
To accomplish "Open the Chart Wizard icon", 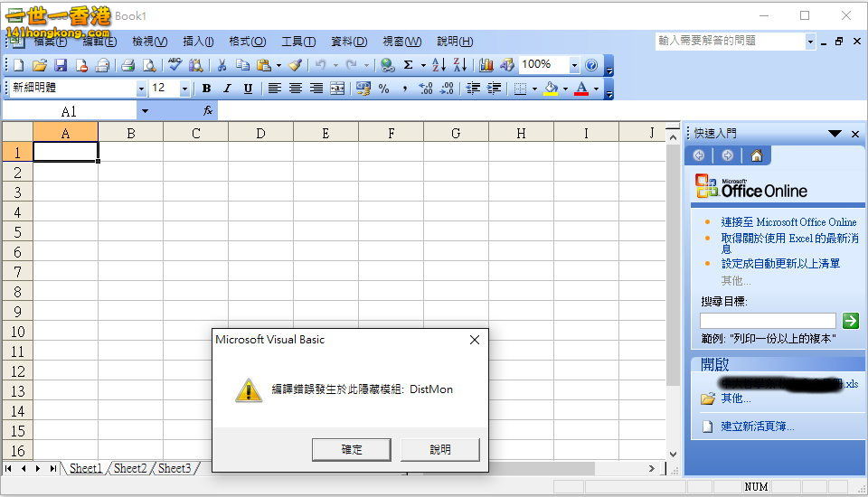I will click(486, 65).
